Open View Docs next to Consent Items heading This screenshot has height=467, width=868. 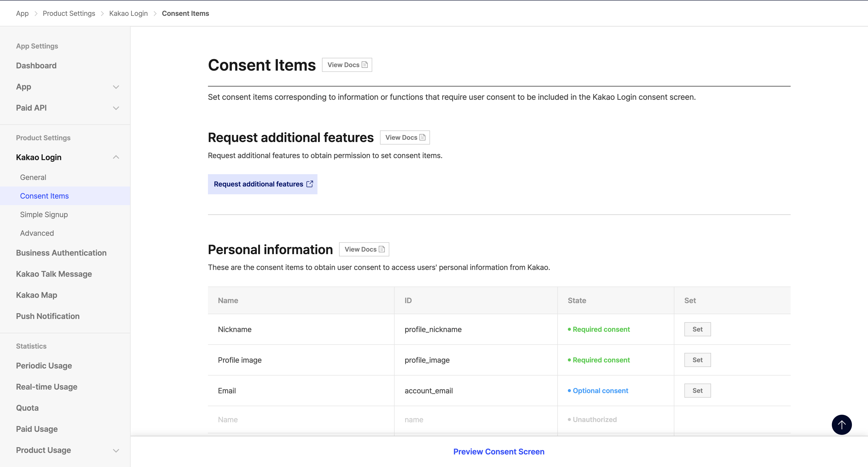tap(347, 64)
